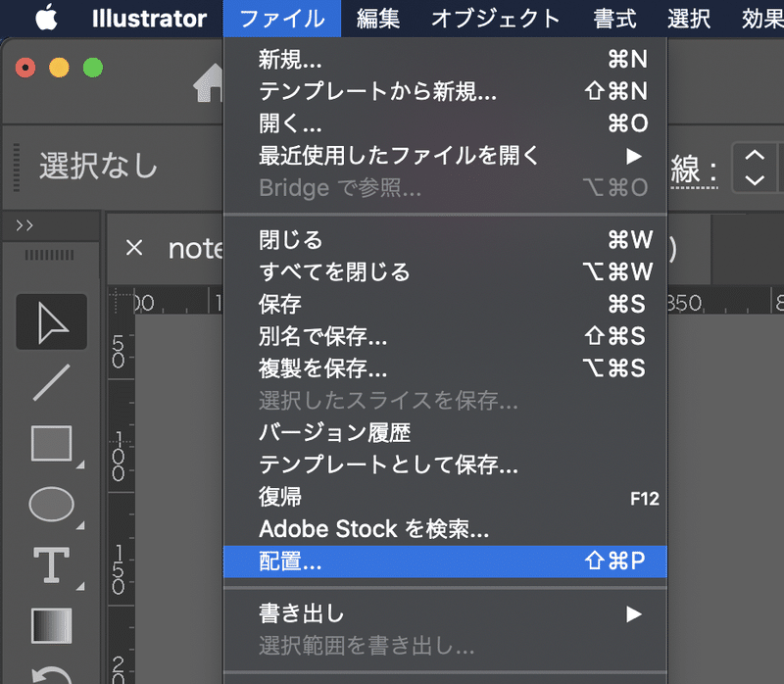Click the 線 stroke label link

coord(692,169)
